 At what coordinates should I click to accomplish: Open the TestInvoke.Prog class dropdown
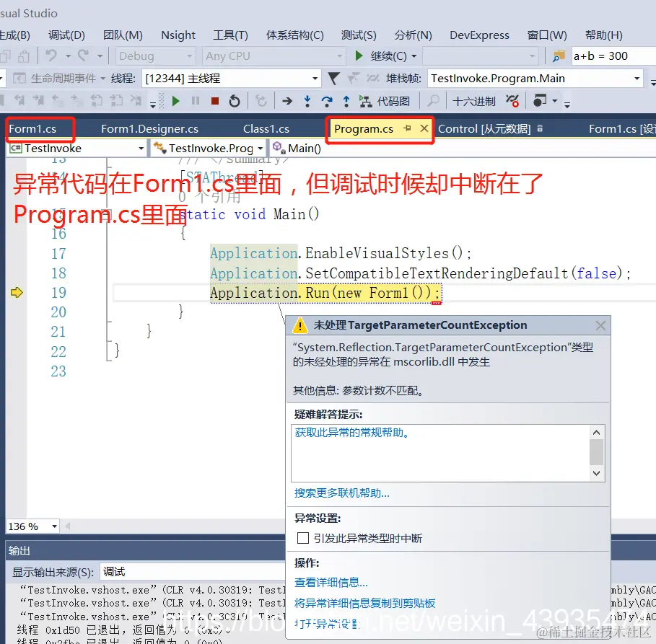(x=208, y=148)
